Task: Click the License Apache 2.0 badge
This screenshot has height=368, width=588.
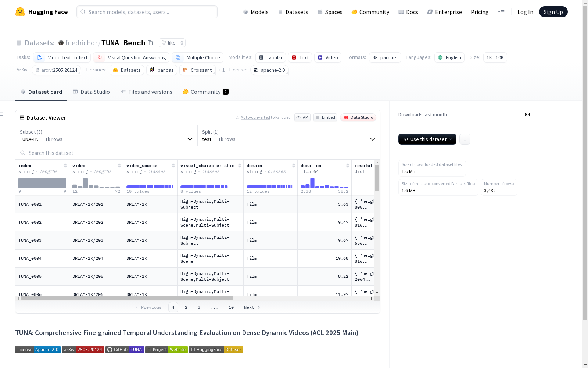Action: 38,350
